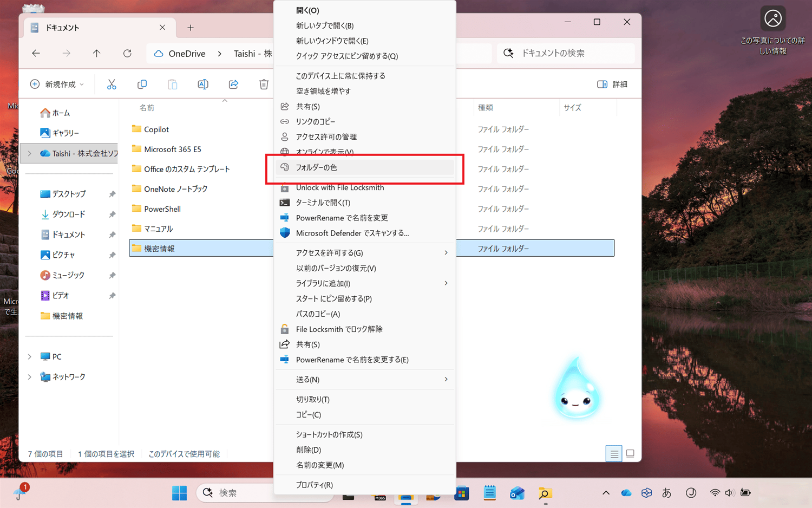Image resolution: width=812 pixels, height=508 pixels.
Task: Click the IME あ input indicator
Action: (x=666, y=493)
